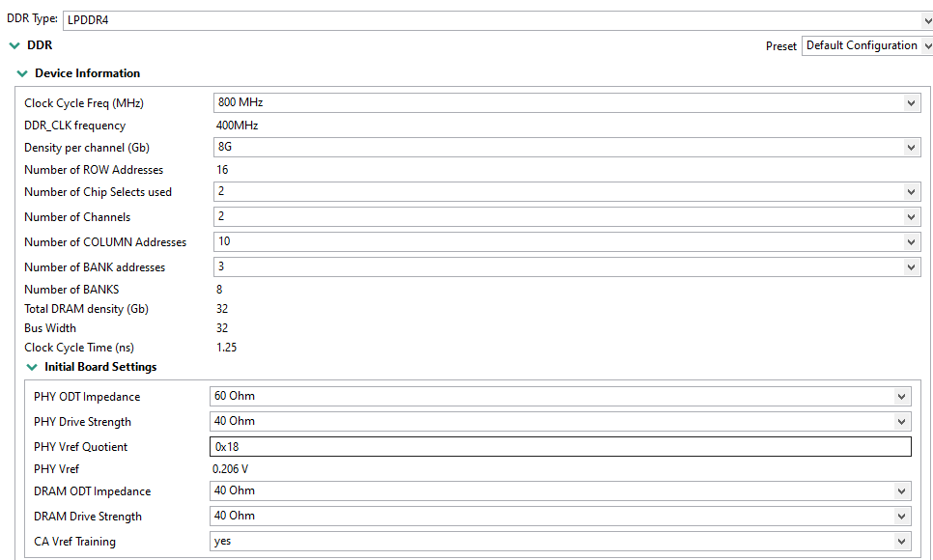Open the CA Vref Training dropdown
This screenshot has width=933, height=560.
[x=560, y=542]
